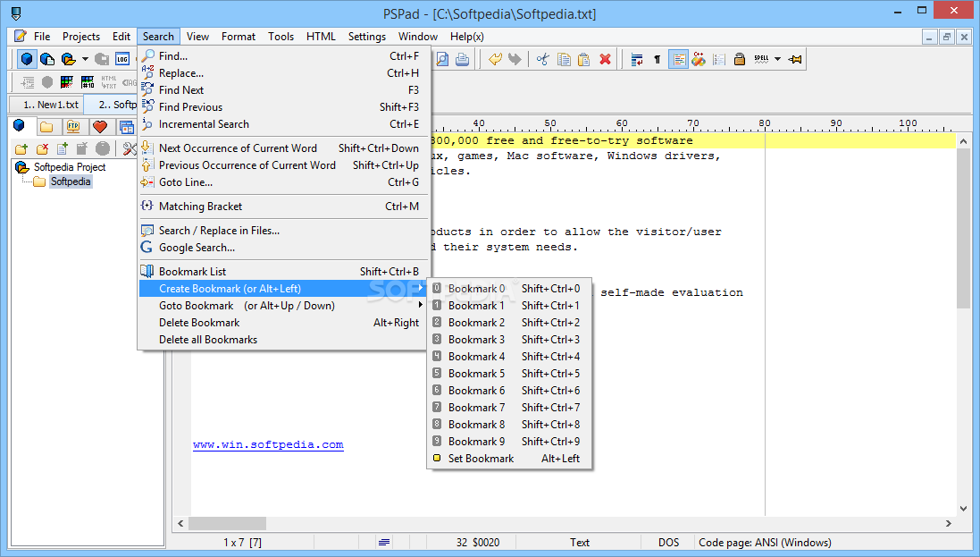
Task: Toggle word wrap toolbar button
Action: 637,59
